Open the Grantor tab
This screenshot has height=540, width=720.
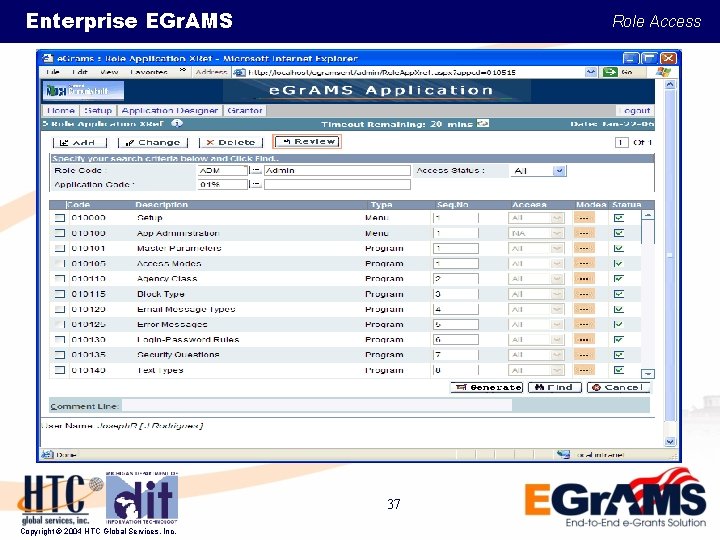(245, 111)
